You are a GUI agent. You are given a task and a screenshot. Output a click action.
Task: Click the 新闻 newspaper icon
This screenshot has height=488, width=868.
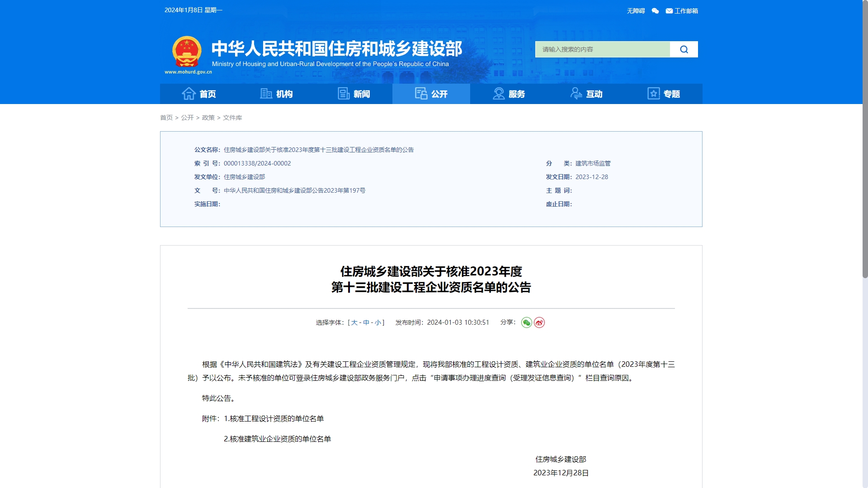coord(344,94)
